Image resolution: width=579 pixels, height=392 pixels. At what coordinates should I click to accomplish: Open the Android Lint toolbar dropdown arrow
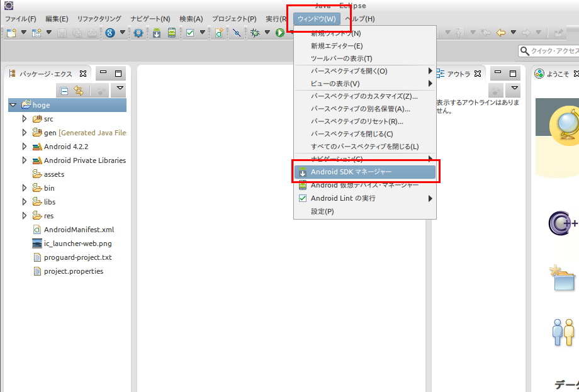203,33
